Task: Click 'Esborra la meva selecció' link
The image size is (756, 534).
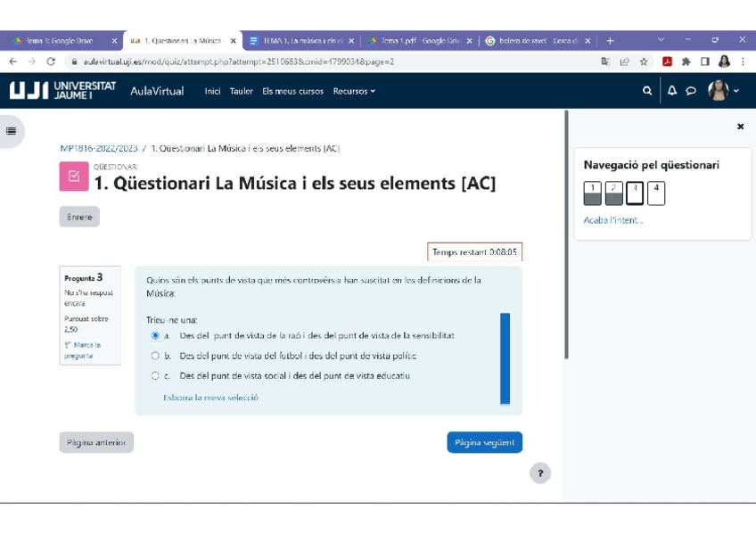Action: pyautogui.click(x=210, y=398)
